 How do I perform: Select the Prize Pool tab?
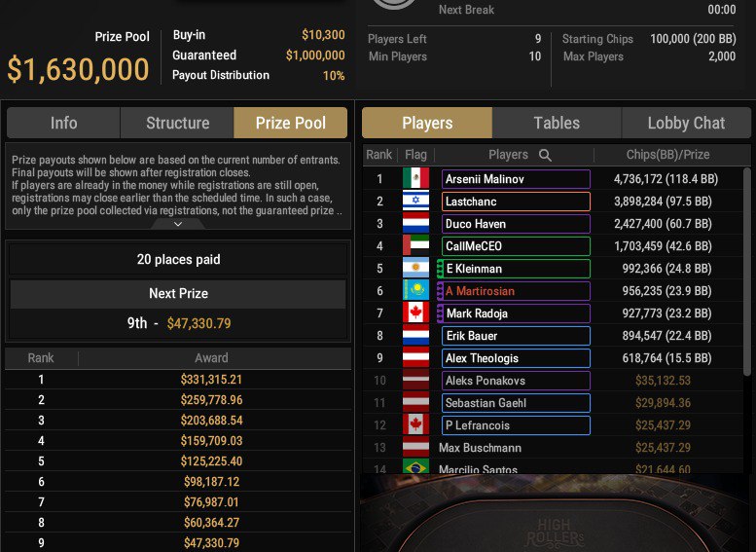point(290,123)
